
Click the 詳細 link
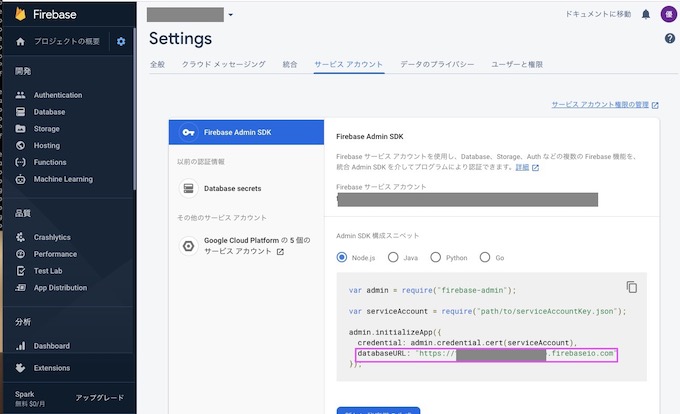(x=522, y=167)
